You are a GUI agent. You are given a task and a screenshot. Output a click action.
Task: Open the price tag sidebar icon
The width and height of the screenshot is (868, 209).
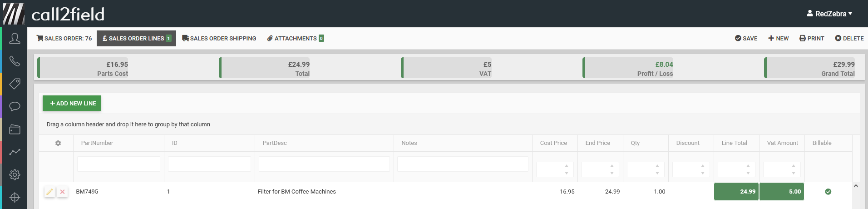(15, 84)
